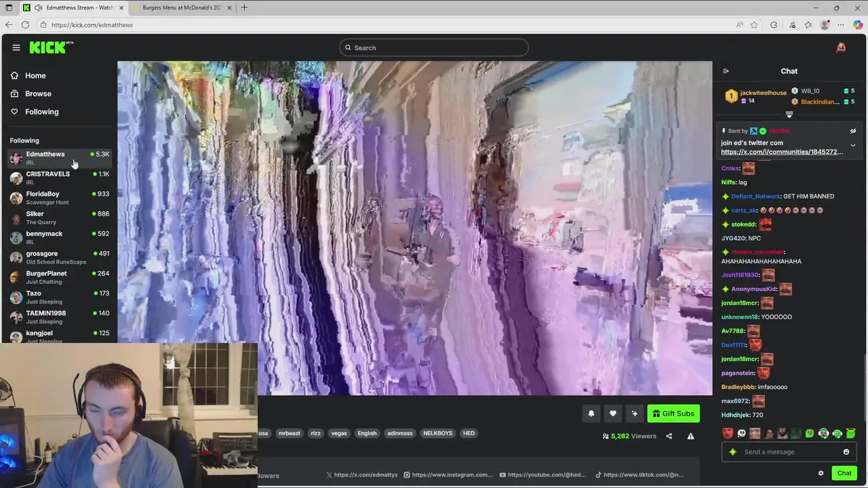Hide the pinned KickBot message
This screenshot has width=868, height=488.
pos(853,131)
